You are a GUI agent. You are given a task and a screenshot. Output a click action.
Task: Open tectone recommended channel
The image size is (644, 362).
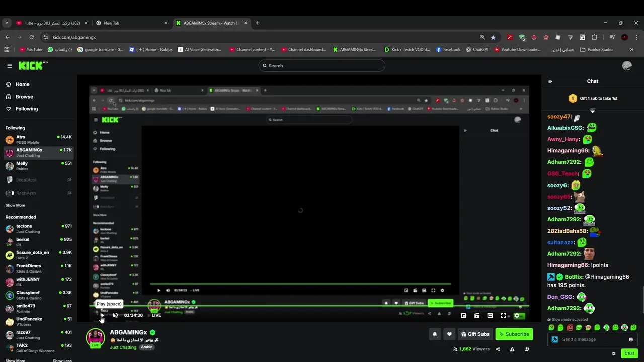[x=38, y=229]
